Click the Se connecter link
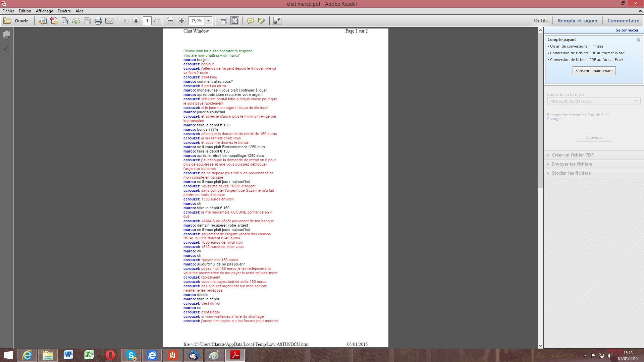The width and height of the screenshot is (644, 362). click(627, 30)
